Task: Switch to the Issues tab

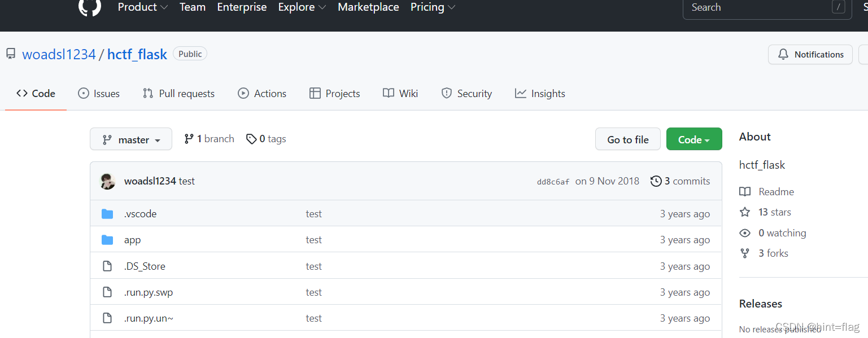Action: pos(99,94)
